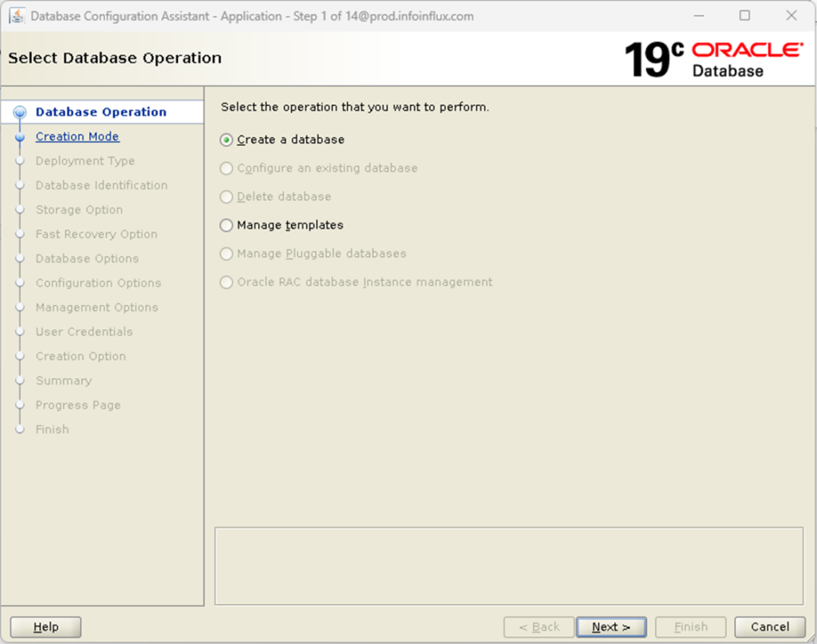Click the Next button to proceed

click(x=611, y=626)
